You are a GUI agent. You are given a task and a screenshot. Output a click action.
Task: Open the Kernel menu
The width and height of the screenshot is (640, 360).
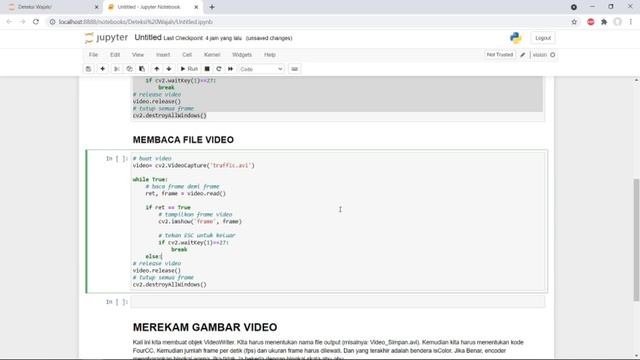coord(212,55)
